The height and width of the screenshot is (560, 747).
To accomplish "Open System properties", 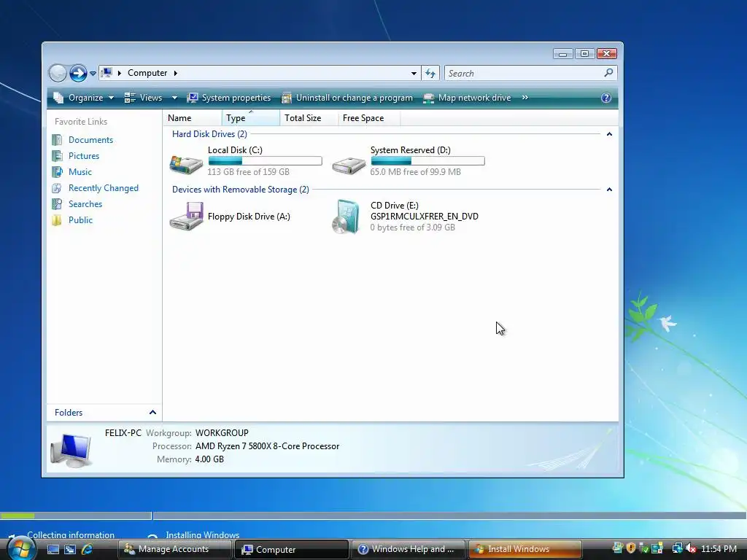I will [x=229, y=98].
